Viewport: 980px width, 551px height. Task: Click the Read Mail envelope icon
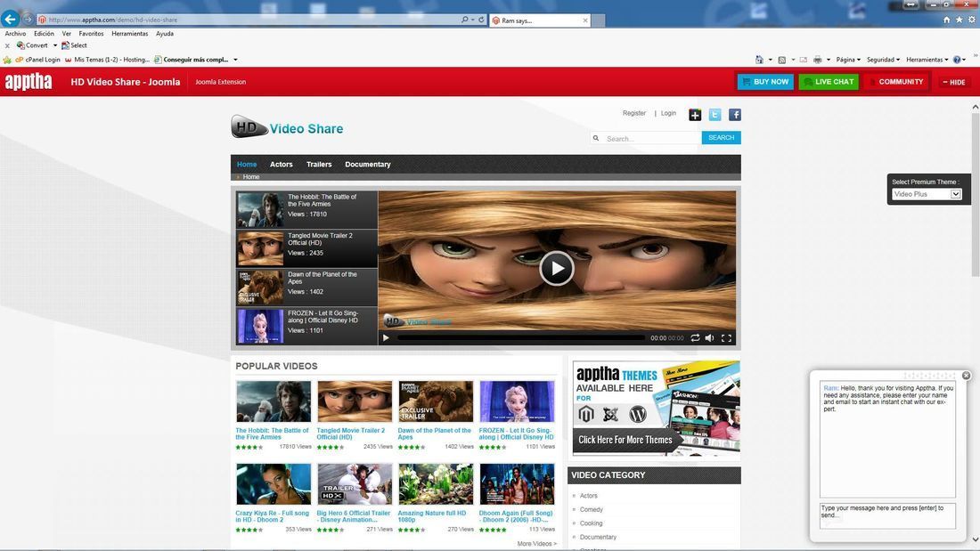click(804, 60)
